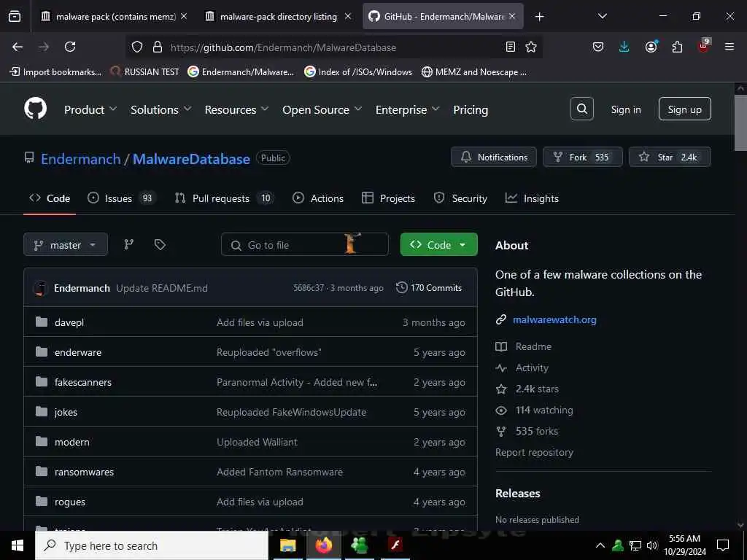Fork the repository button
Screen dimensions: 747x560
(x=582, y=157)
